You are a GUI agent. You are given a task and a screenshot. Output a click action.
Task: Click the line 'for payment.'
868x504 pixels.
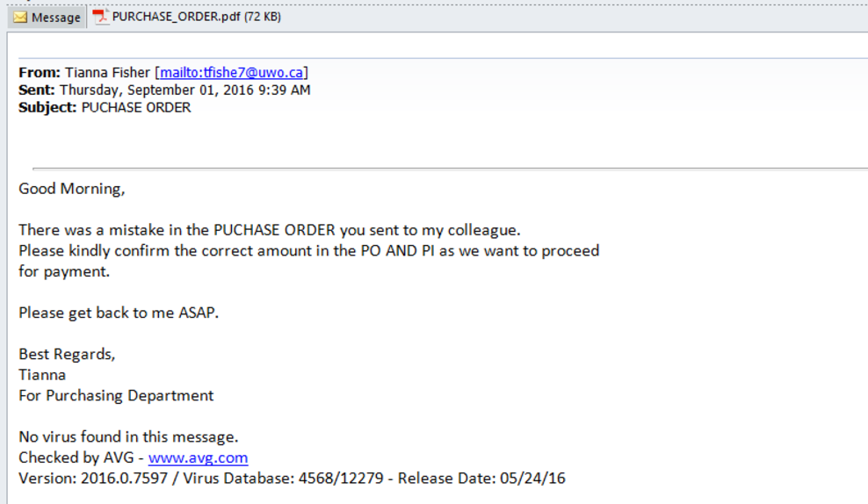click(64, 271)
